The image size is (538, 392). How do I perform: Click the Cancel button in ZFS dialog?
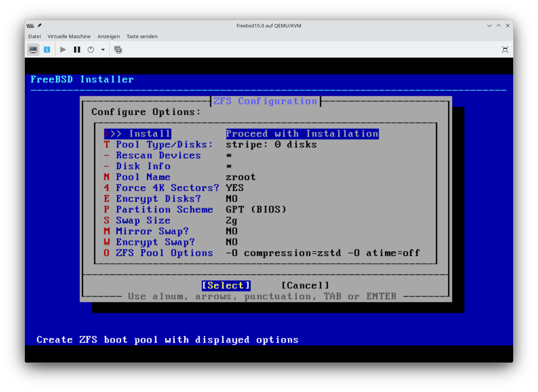point(305,286)
